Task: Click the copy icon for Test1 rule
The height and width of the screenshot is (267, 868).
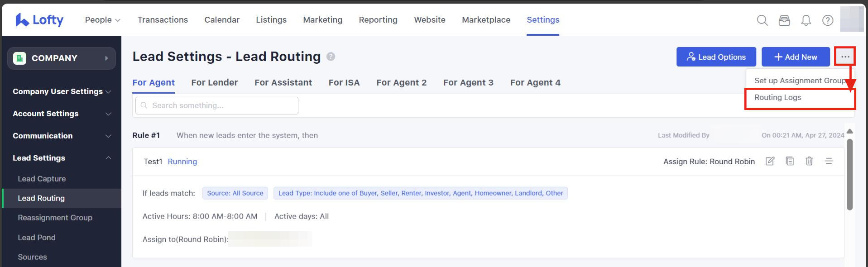Action: (x=790, y=161)
